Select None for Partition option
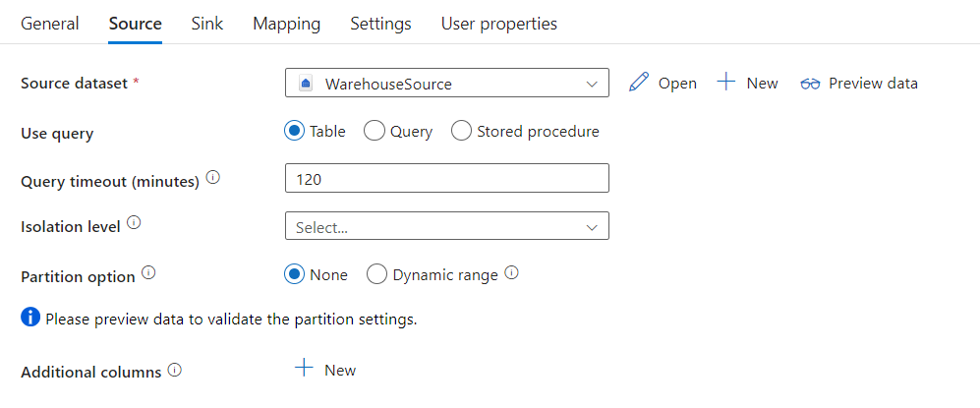 click(x=295, y=275)
